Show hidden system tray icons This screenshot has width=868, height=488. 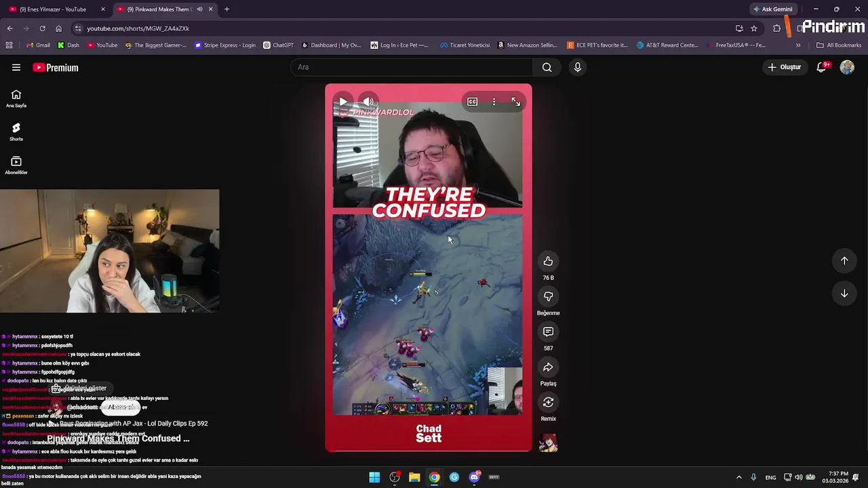[x=739, y=477]
